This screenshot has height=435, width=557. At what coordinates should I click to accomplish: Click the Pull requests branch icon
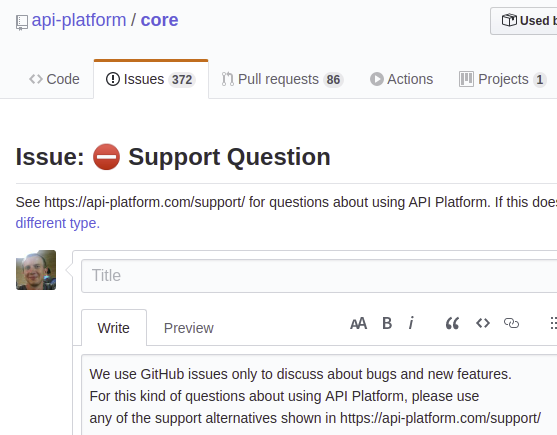(x=228, y=79)
